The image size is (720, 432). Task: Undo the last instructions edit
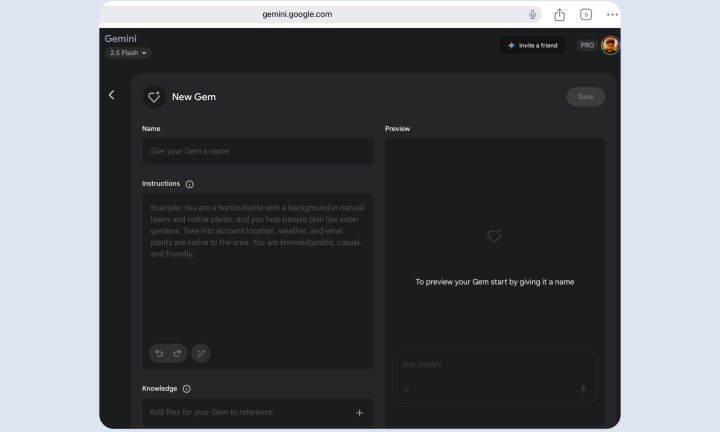[x=159, y=353]
